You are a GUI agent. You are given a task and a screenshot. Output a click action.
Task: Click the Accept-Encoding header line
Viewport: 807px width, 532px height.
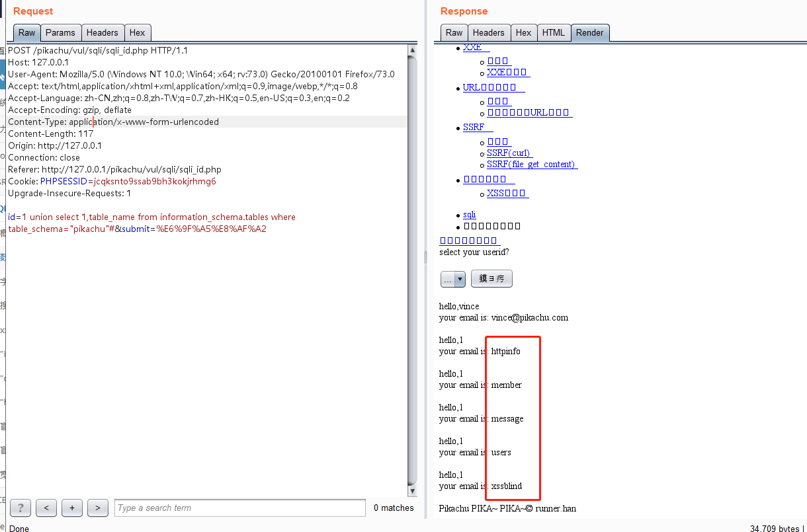pos(69,110)
